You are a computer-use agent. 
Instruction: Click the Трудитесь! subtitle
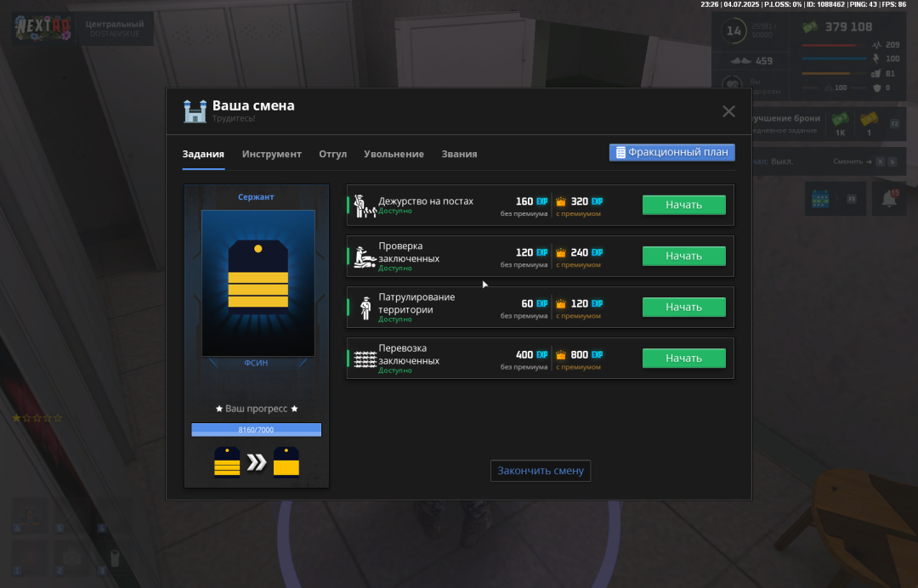234,118
